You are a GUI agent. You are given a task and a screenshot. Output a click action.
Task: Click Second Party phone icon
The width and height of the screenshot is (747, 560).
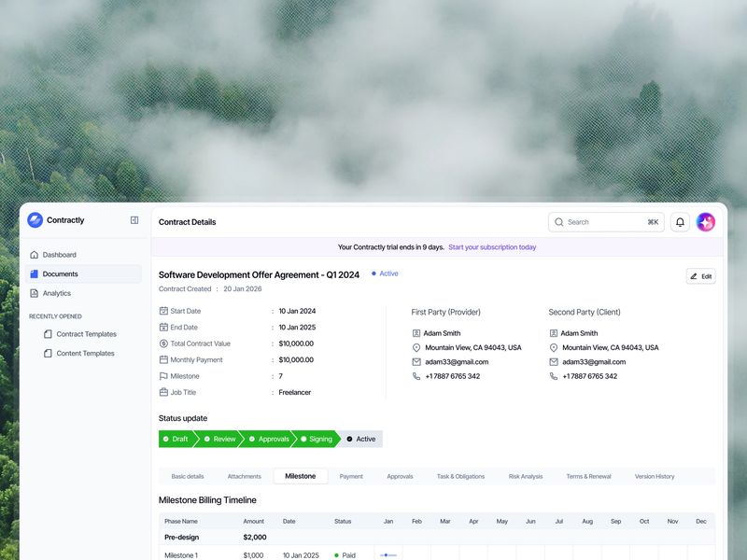coord(554,376)
